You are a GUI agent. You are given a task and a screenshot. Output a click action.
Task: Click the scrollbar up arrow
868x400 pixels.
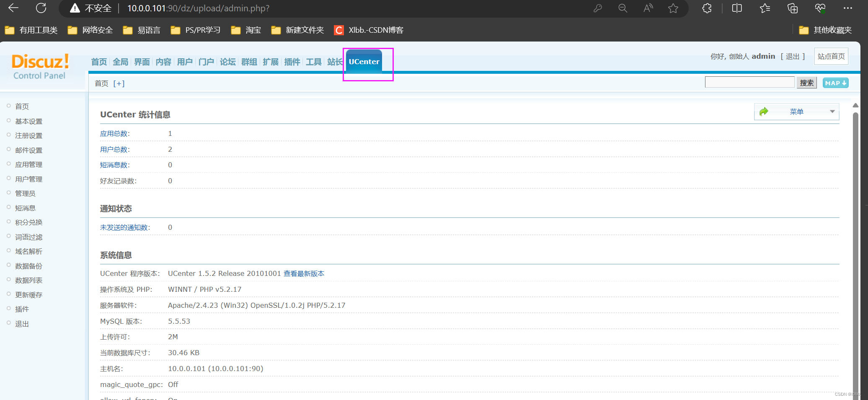tap(856, 105)
